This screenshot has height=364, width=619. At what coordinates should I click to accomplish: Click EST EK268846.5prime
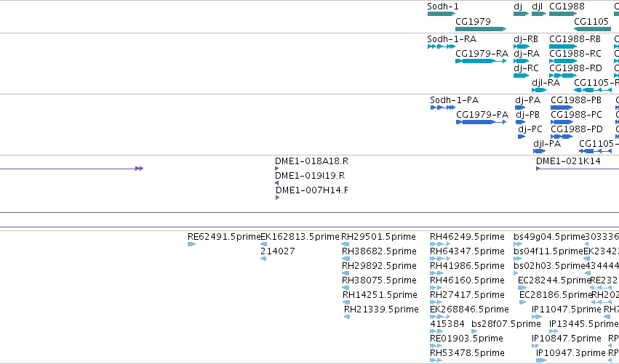440,317
